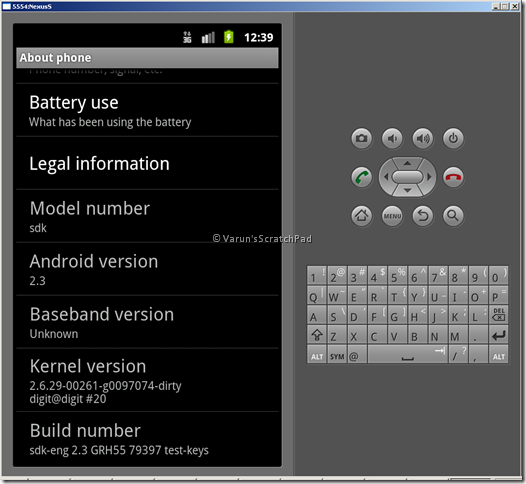This screenshot has width=526, height=484.
Task: Click the 1 key on keyboard
Action: 317,275
